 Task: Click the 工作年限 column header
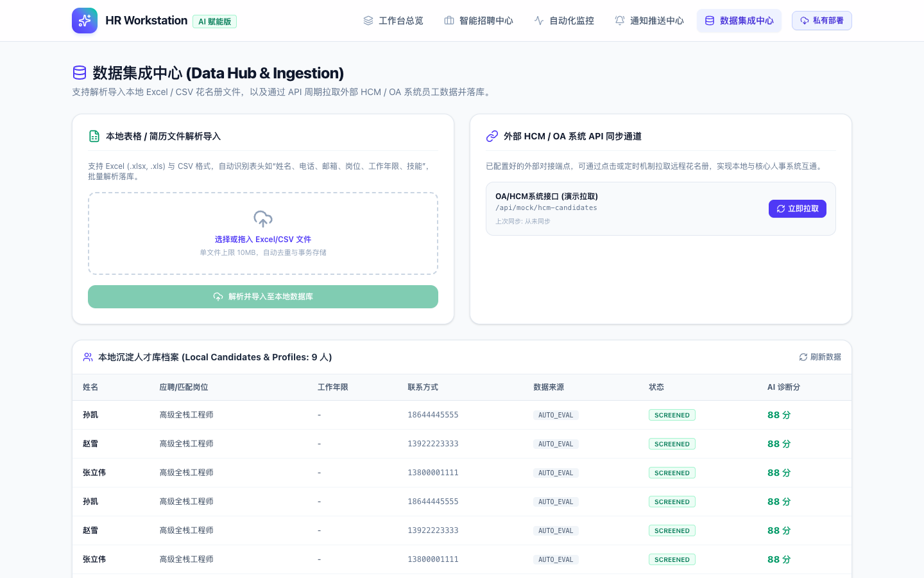coord(333,387)
